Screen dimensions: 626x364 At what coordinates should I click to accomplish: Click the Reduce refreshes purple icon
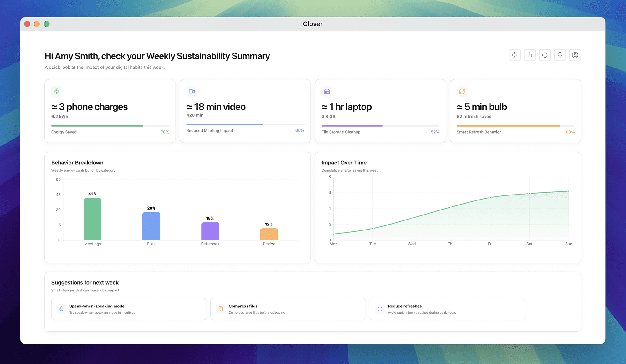[x=380, y=309]
